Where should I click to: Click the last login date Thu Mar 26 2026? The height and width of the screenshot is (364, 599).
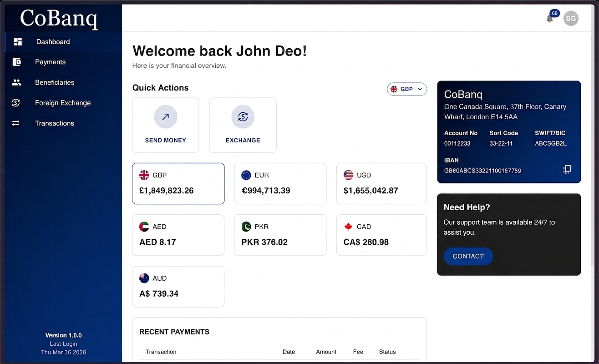[63, 352]
